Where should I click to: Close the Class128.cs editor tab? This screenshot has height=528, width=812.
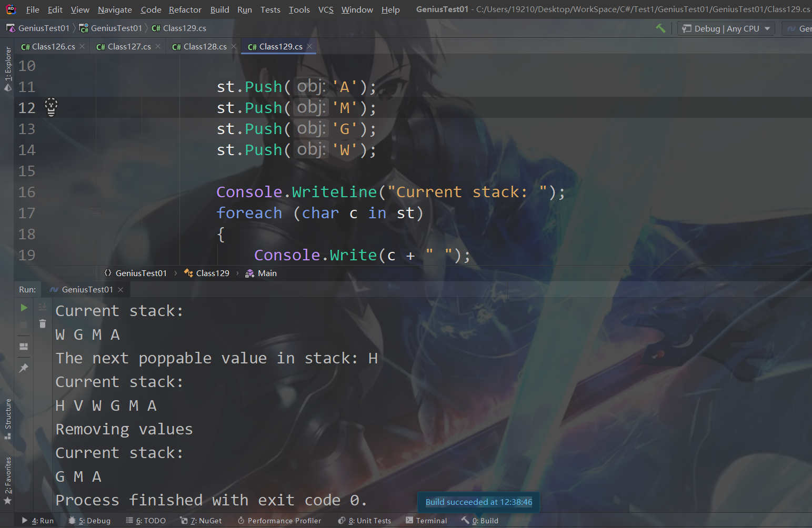[x=234, y=46]
